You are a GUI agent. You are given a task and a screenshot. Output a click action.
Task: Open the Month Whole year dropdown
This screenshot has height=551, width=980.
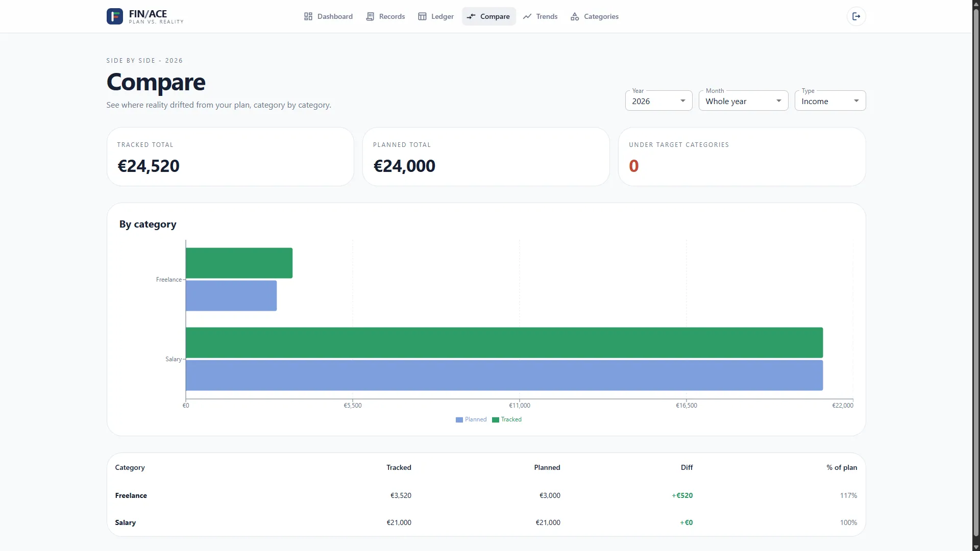tap(743, 101)
